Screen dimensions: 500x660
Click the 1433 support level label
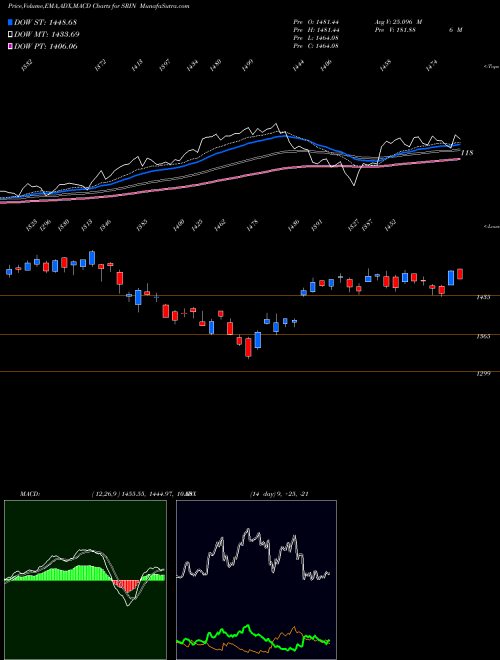[483, 297]
